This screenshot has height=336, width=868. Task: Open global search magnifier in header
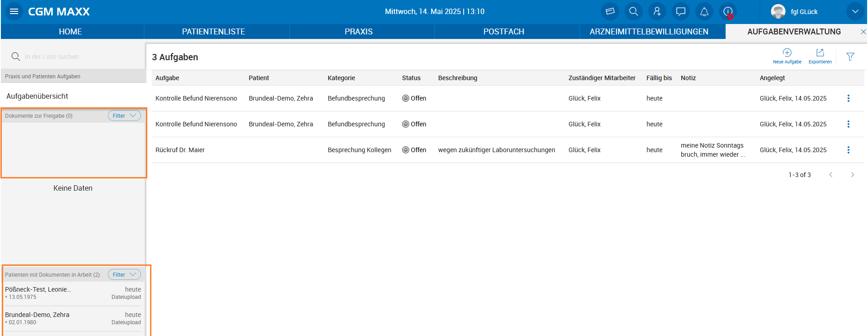(x=634, y=11)
